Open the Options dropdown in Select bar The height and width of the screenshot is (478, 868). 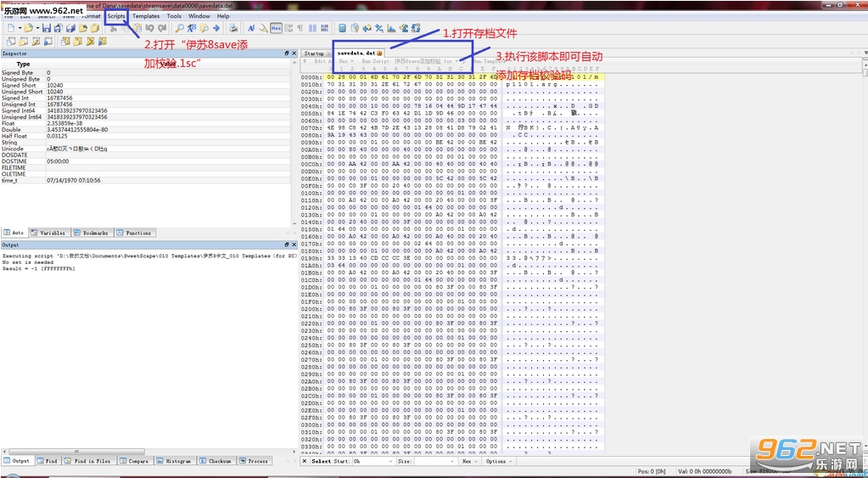[498, 461]
